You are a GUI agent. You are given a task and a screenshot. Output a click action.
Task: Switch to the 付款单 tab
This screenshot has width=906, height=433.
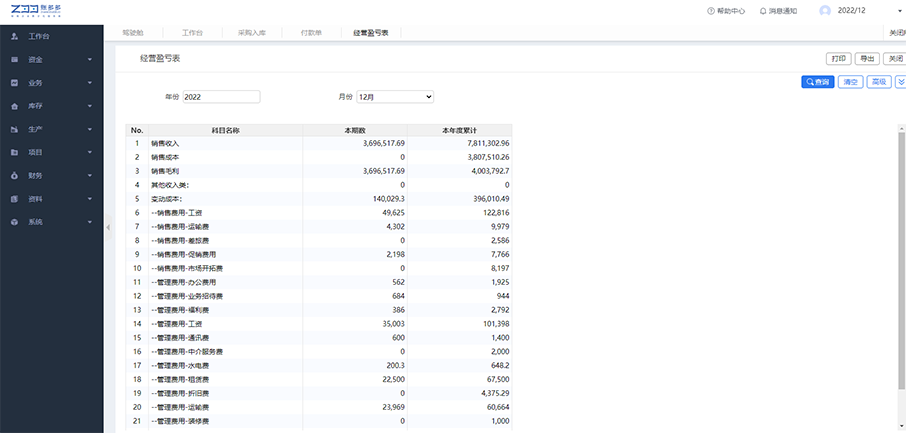[311, 33]
